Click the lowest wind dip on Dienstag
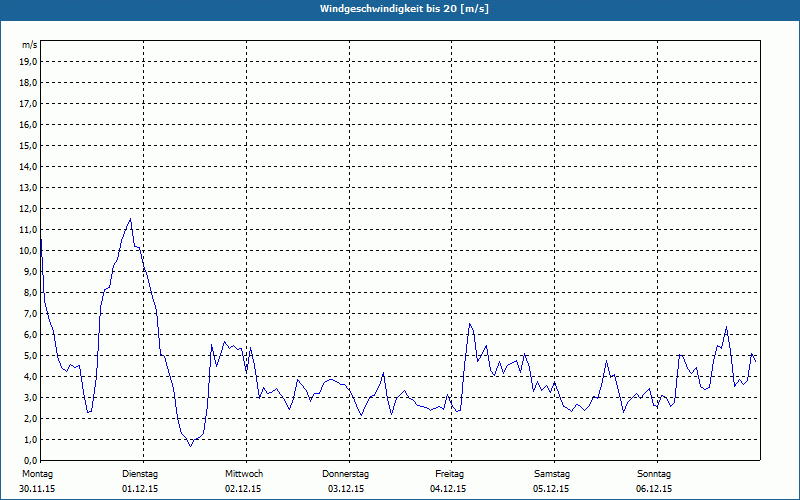 191,446
